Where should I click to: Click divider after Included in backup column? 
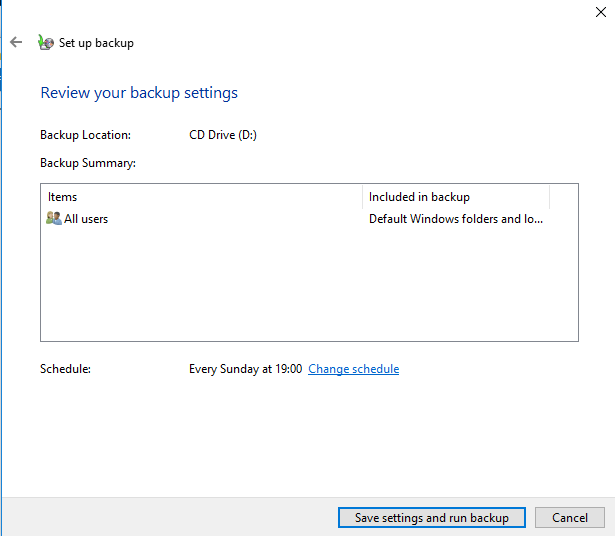point(549,197)
